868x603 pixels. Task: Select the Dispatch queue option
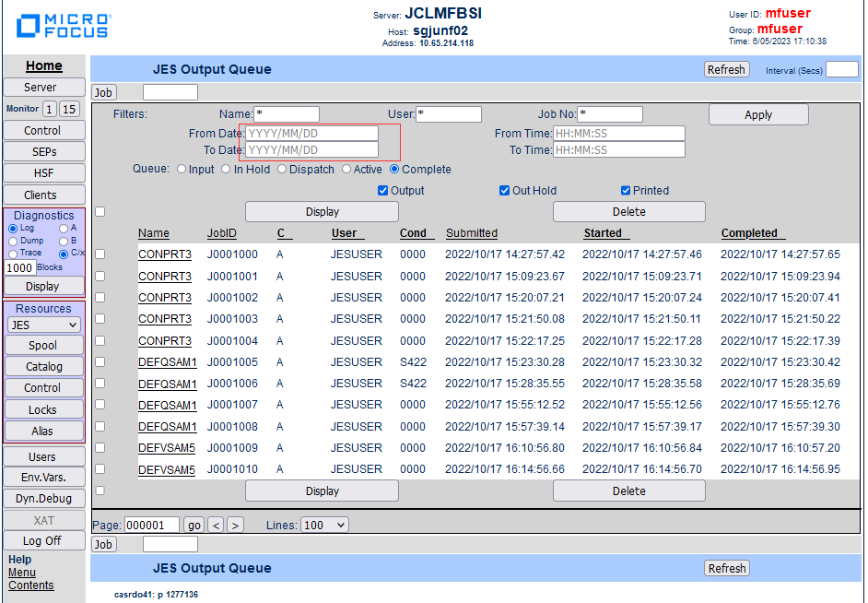click(282, 170)
